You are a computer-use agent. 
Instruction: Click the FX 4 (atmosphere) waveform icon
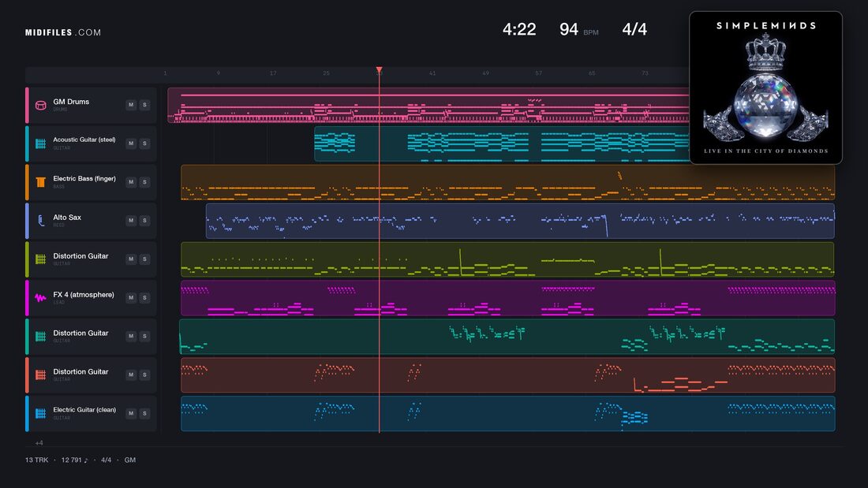coord(40,298)
